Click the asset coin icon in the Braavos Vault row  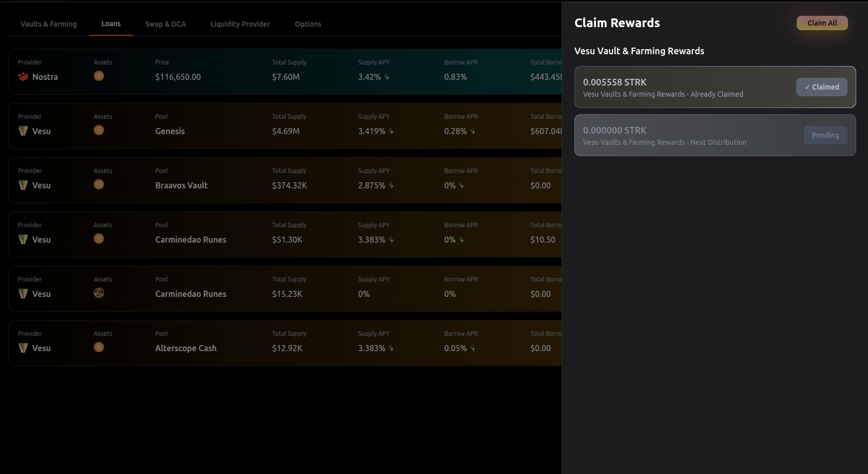[x=99, y=184]
